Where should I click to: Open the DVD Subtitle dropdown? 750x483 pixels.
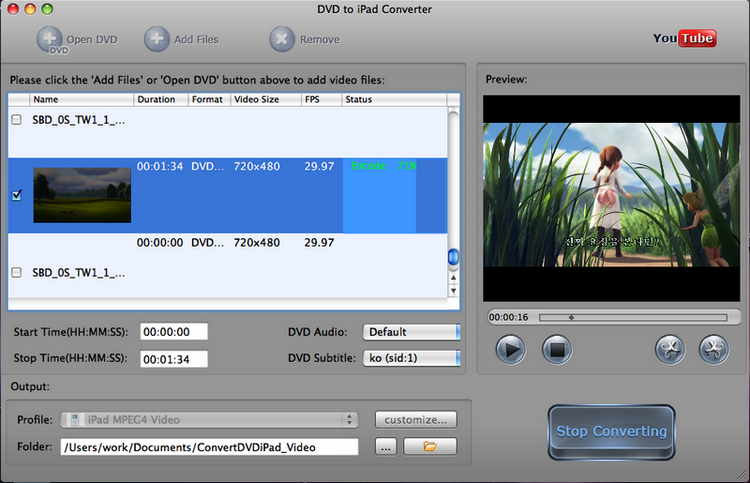411,358
